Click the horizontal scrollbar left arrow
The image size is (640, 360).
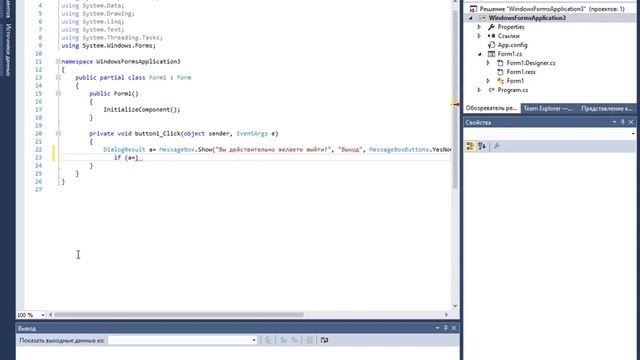tap(51, 315)
